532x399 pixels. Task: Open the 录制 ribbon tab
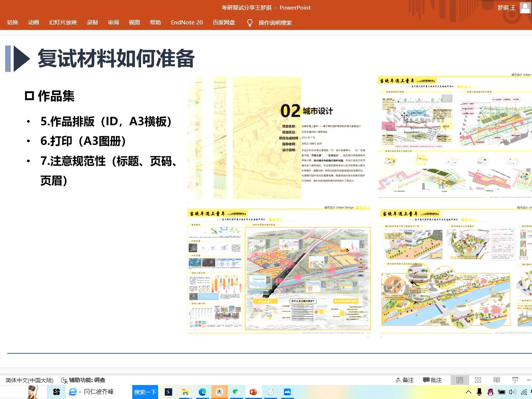(x=92, y=23)
